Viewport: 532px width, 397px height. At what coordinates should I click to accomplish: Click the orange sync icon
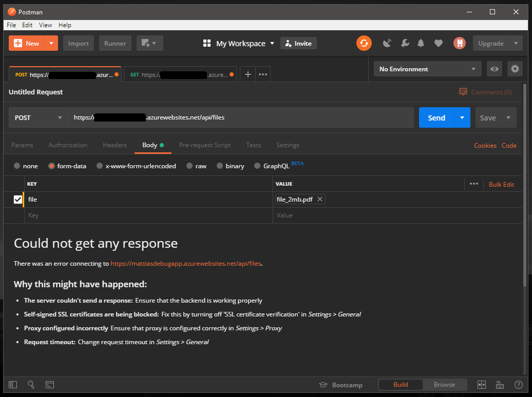point(364,44)
